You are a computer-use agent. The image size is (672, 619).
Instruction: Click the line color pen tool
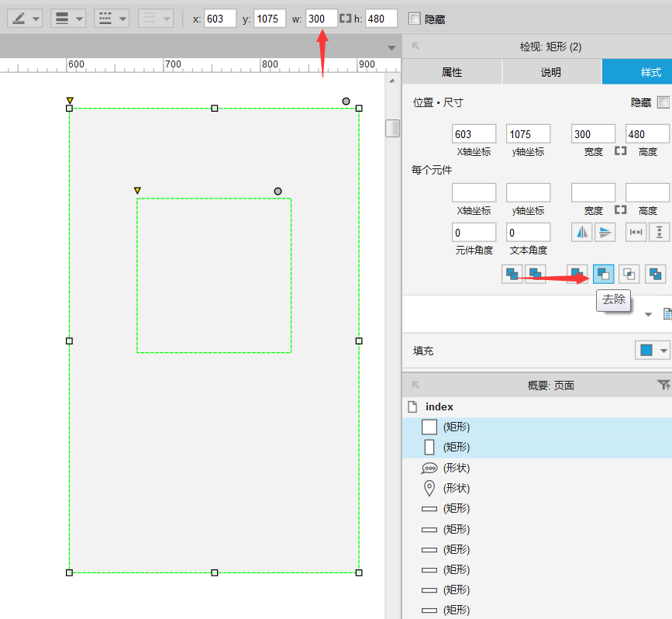coord(19,19)
